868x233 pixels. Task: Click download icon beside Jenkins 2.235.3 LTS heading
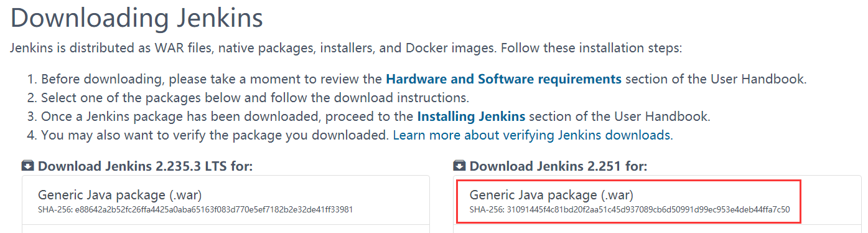click(28, 166)
